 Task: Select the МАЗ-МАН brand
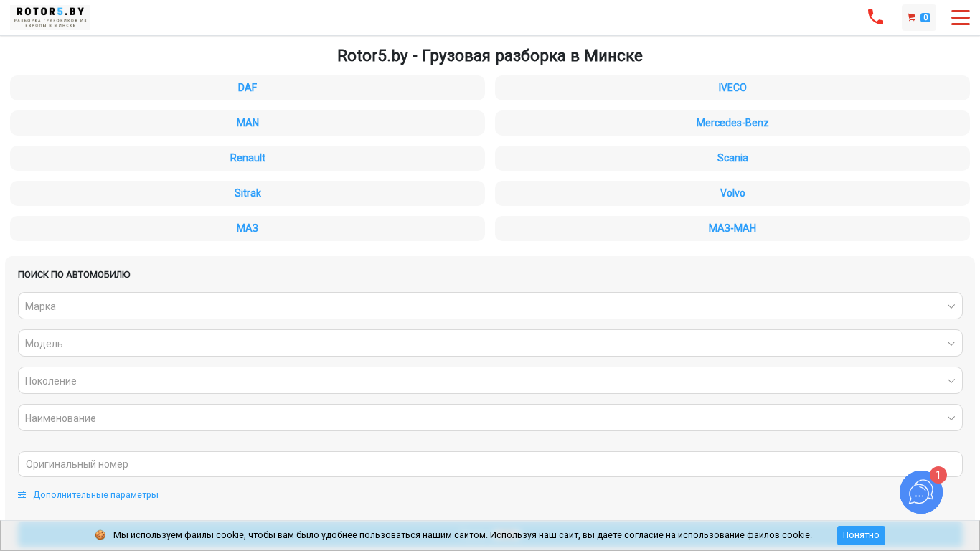732,228
